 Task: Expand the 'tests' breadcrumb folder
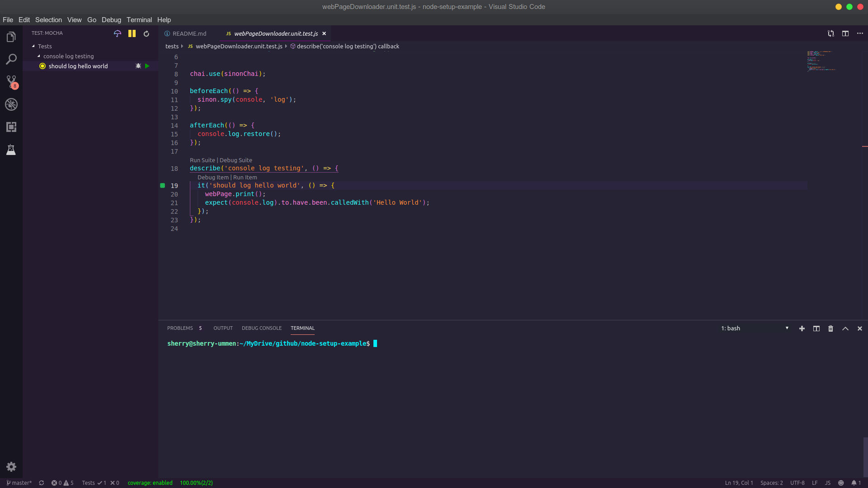click(172, 46)
